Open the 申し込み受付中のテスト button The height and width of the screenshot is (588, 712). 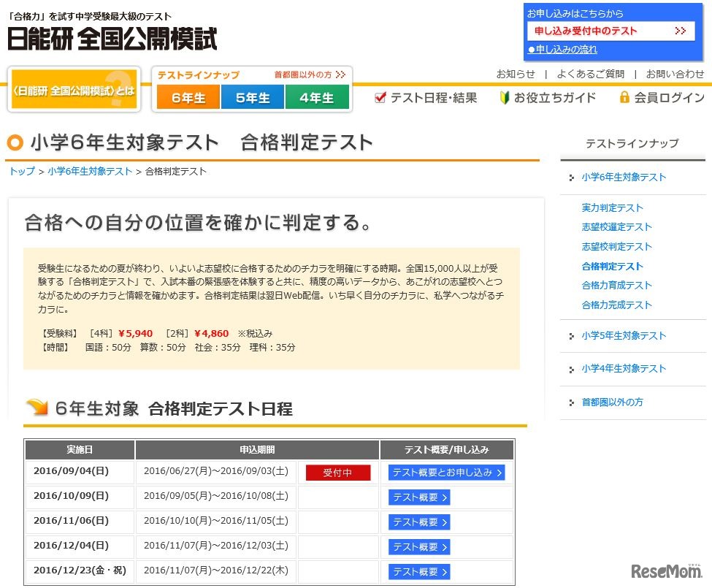[x=610, y=31]
